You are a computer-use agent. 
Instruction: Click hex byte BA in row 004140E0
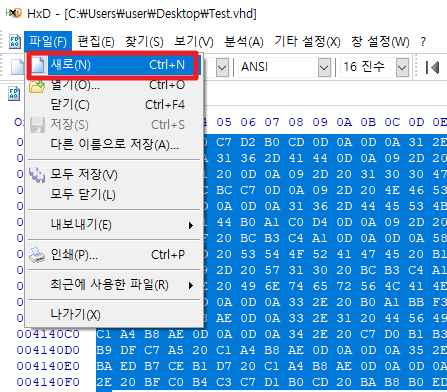coord(104,366)
